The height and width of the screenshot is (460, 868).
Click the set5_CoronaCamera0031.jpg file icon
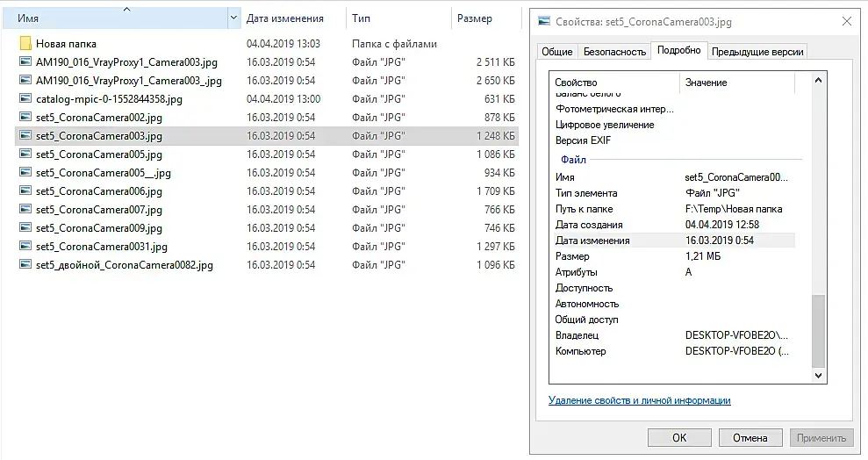25,247
